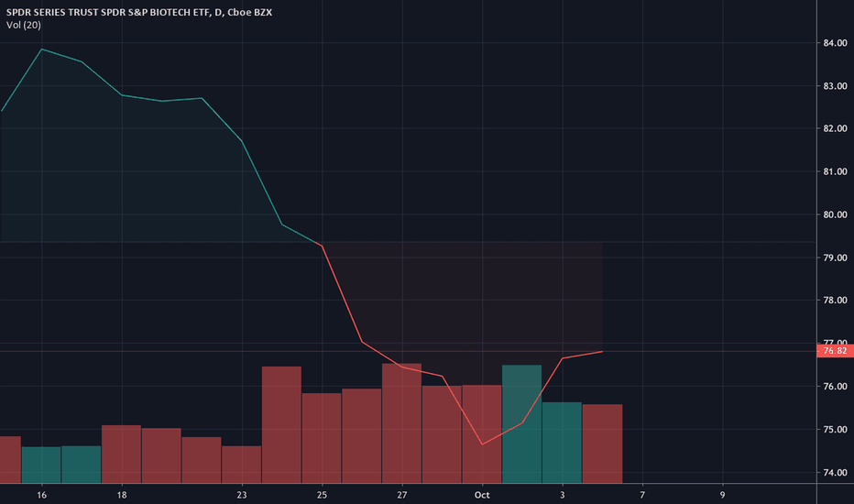The height and width of the screenshot is (504, 854).
Task: Click the red volume bar above date 25
Action: pyautogui.click(x=322, y=438)
